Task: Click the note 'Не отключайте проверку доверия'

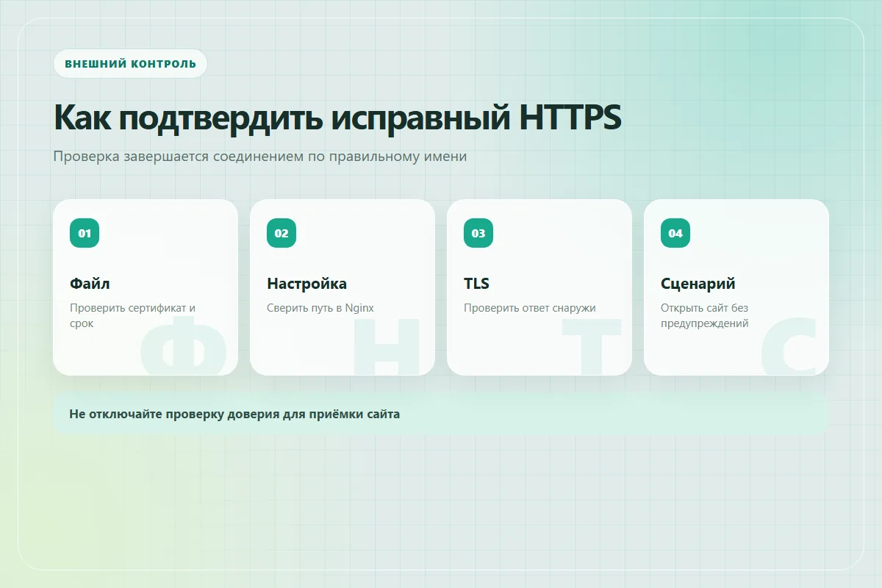Action: (441, 414)
